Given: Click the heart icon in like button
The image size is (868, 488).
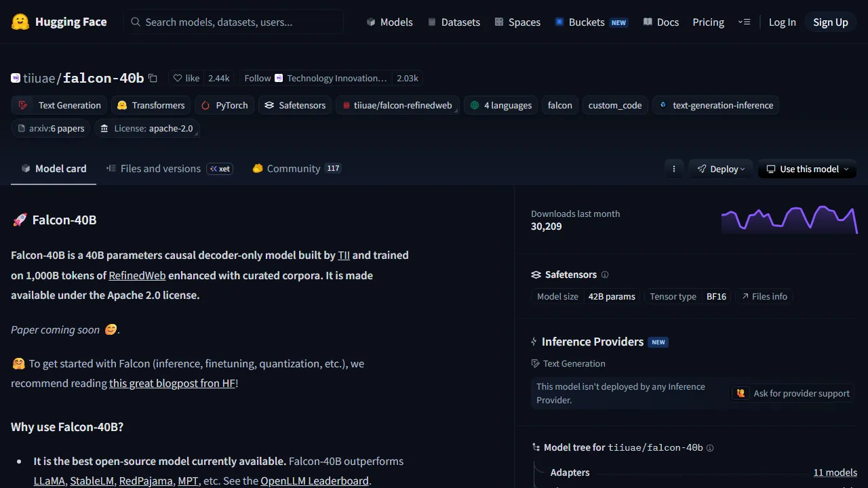Looking at the screenshot, I should (178, 78).
